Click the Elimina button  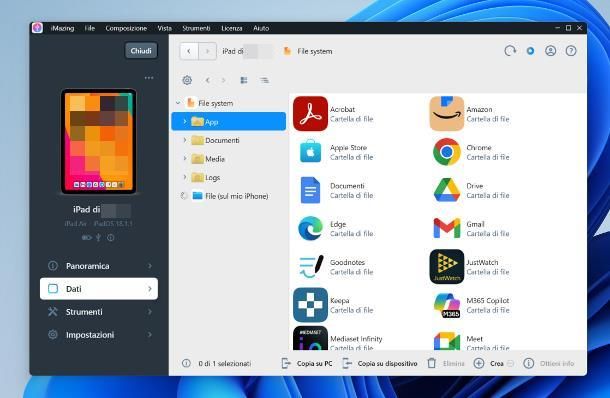click(446, 363)
